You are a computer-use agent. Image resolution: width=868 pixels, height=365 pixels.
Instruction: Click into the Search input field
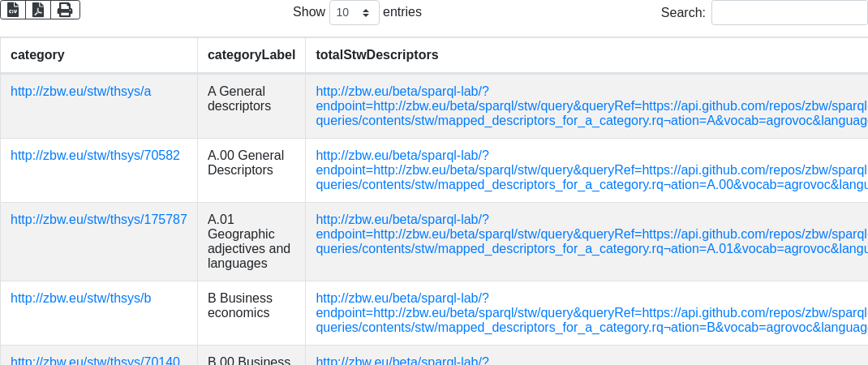pyautogui.click(x=789, y=13)
